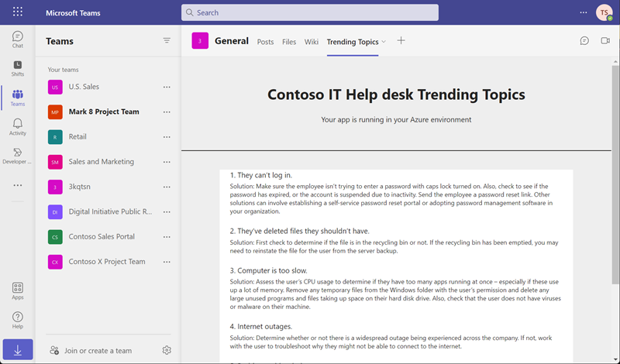Open more options for Contoso Sales Portal

[x=167, y=237]
